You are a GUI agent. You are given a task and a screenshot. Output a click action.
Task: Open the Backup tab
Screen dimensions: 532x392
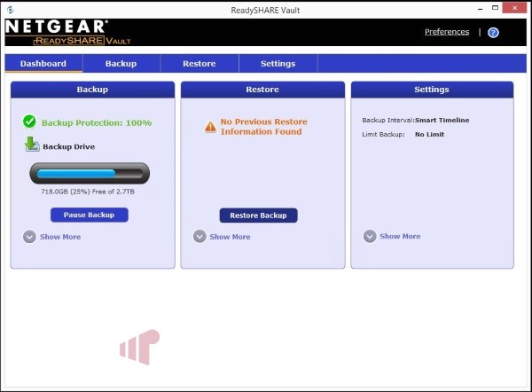pos(121,64)
